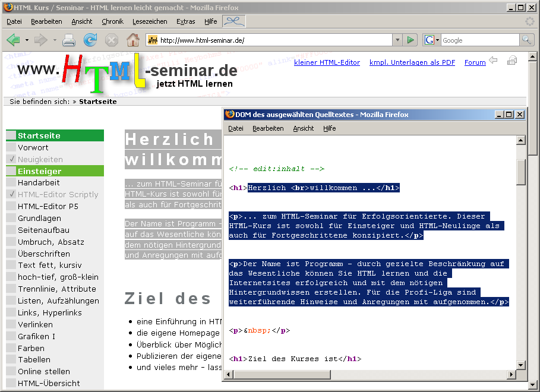Expand the address bar URL history dropdown
This screenshot has height=392, width=540.
tap(397, 40)
